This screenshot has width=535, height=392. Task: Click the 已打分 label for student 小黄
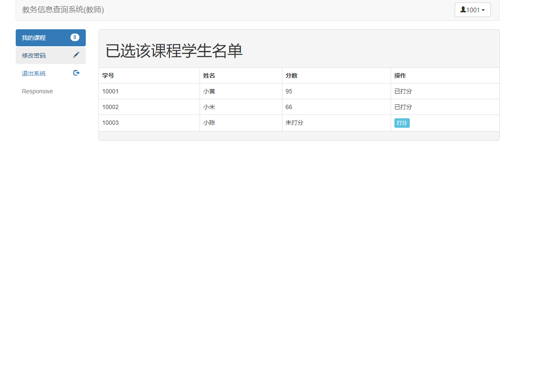(403, 91)
